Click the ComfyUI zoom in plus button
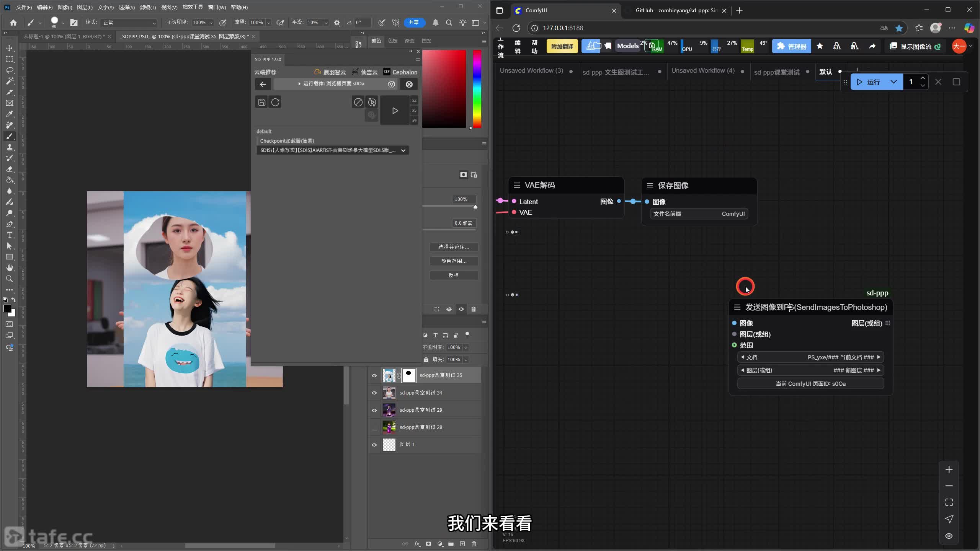Screen dimensions: 980x551 pyautogui.click(x=949, y=469)
